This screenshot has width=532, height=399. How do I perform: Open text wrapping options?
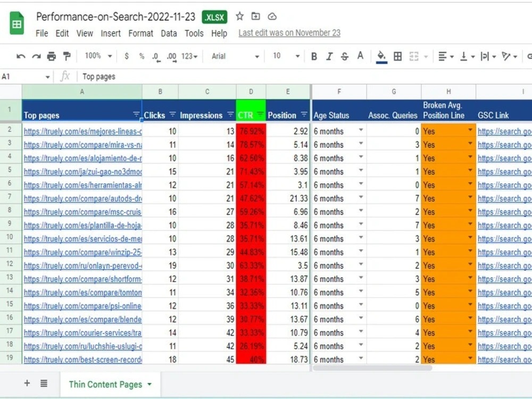click(488, 56)
